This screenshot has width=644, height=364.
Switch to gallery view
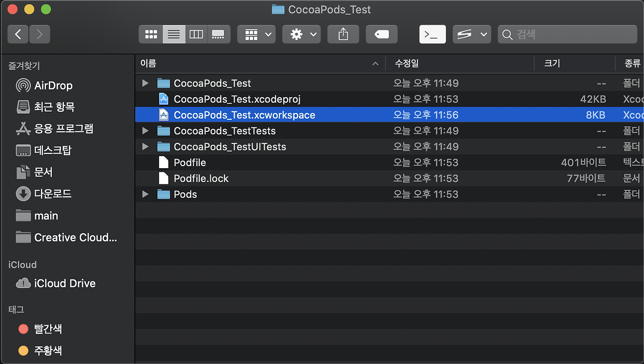coord(218,34)
